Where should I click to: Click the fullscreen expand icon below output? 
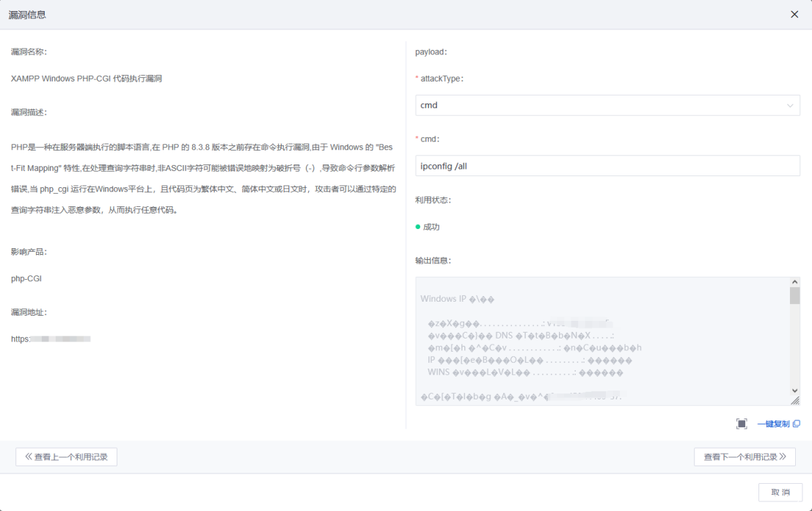click(x=742, y=424)
